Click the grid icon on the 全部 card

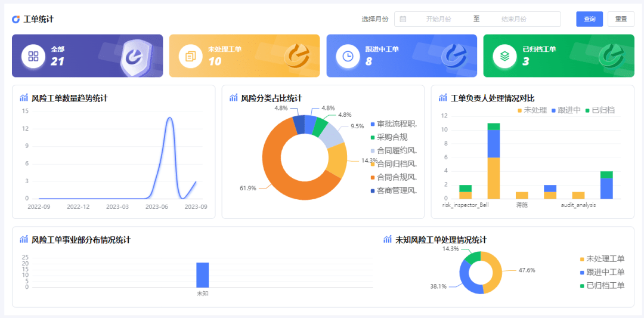[x=33, y=56]
